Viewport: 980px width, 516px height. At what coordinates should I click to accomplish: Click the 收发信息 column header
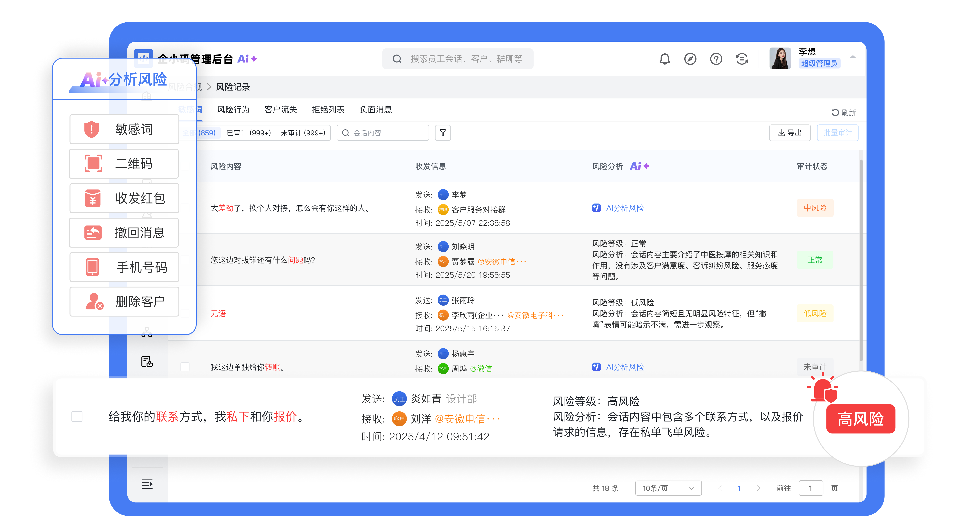(x=430, y=166)
